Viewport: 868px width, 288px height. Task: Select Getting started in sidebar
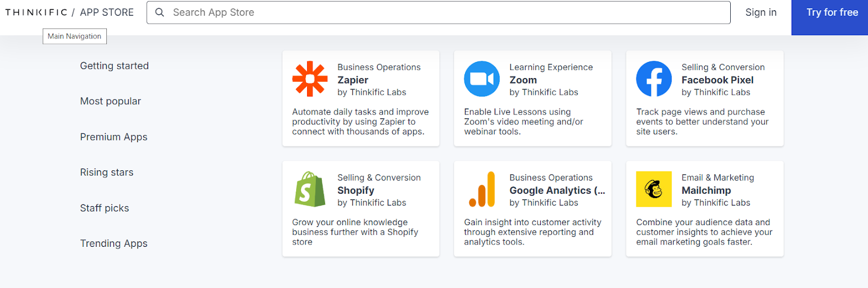click(x=114, y=66)
